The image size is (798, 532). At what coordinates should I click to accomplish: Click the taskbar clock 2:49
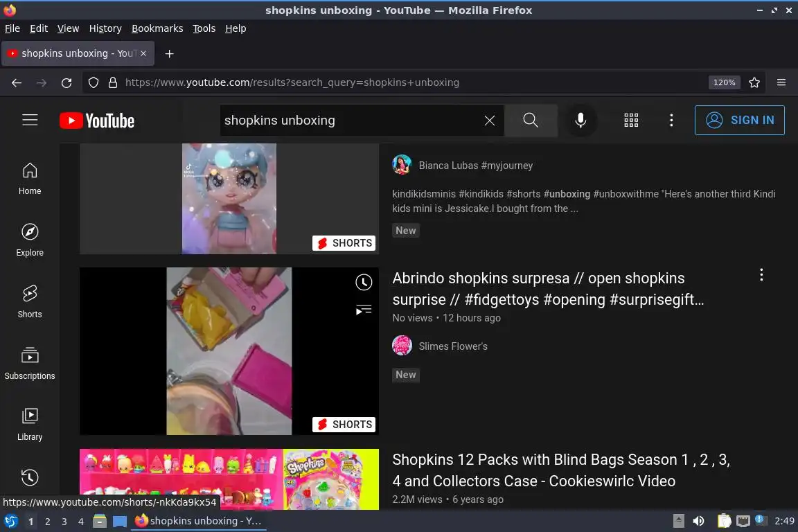click(x=783, y=521)
